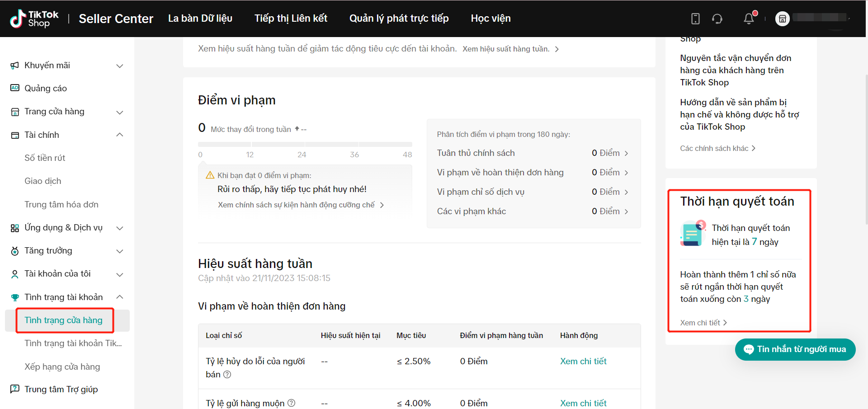Click the help icon beside Tỷ lệ hủy do lỗi

pyautogui.click(x=227, y=374)
